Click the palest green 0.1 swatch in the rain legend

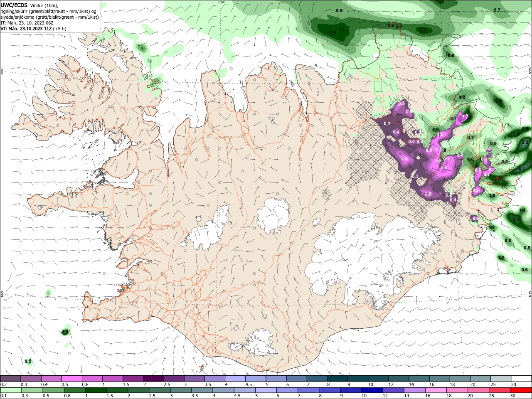(x=11, y=390)
